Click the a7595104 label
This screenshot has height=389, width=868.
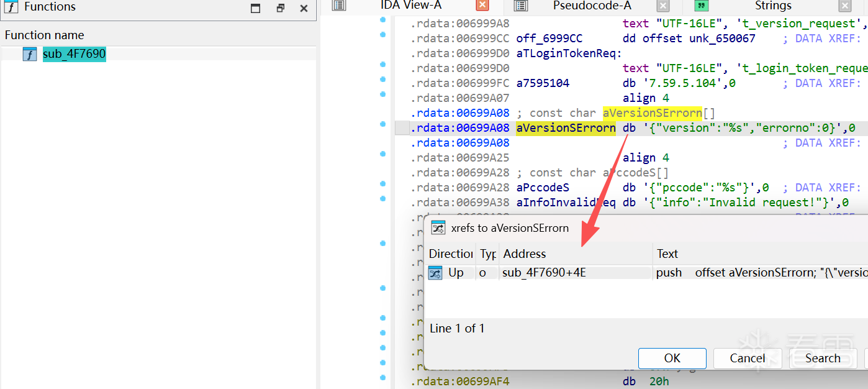coord(543,83)
